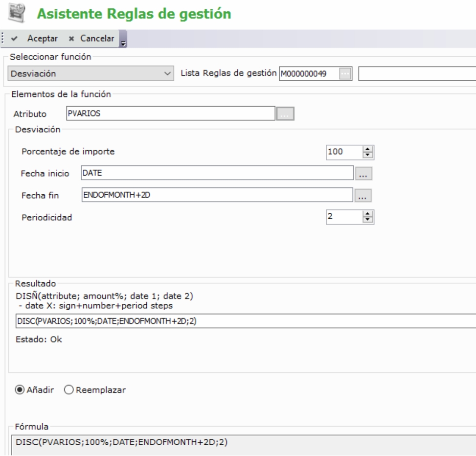Click browse button next to Atributo field
Viewport: 476px width, 456px height.
click(286, 114)
